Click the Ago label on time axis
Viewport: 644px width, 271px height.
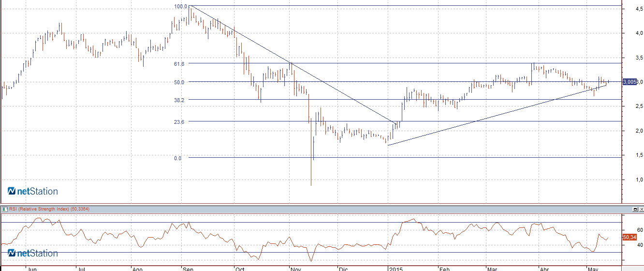tap(138, 268)
